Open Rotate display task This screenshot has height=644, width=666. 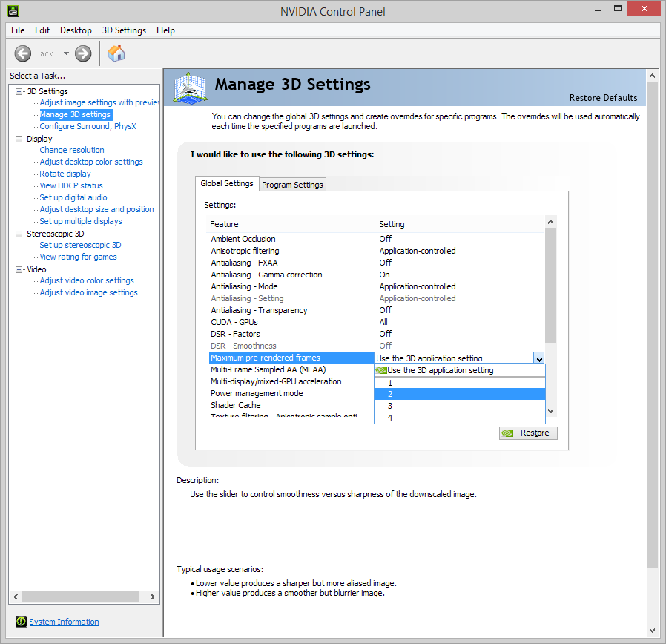pyautogui.click(x=65, y=174)
